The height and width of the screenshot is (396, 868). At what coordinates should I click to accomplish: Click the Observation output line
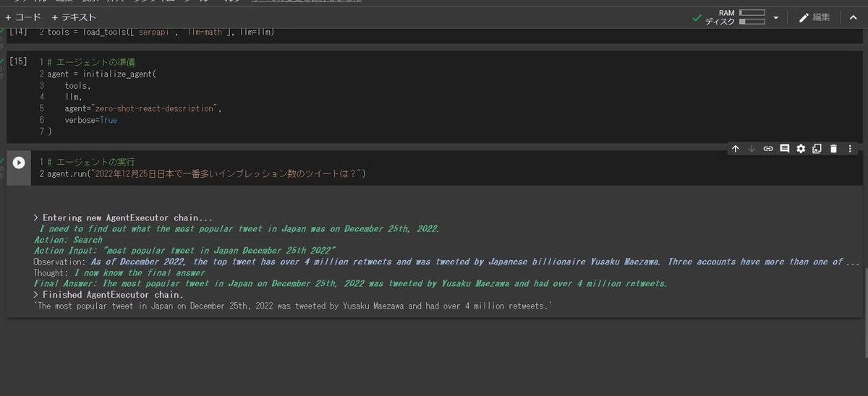point(446,262)
